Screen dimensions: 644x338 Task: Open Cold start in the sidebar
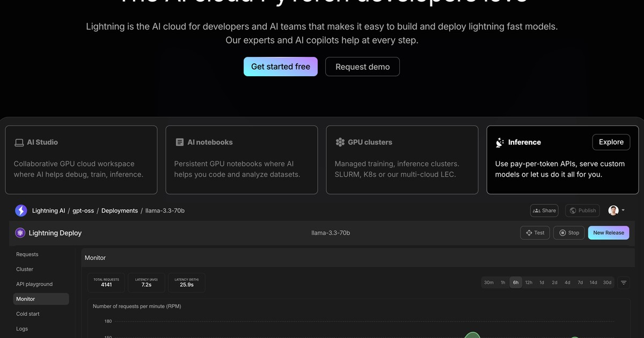28,314
